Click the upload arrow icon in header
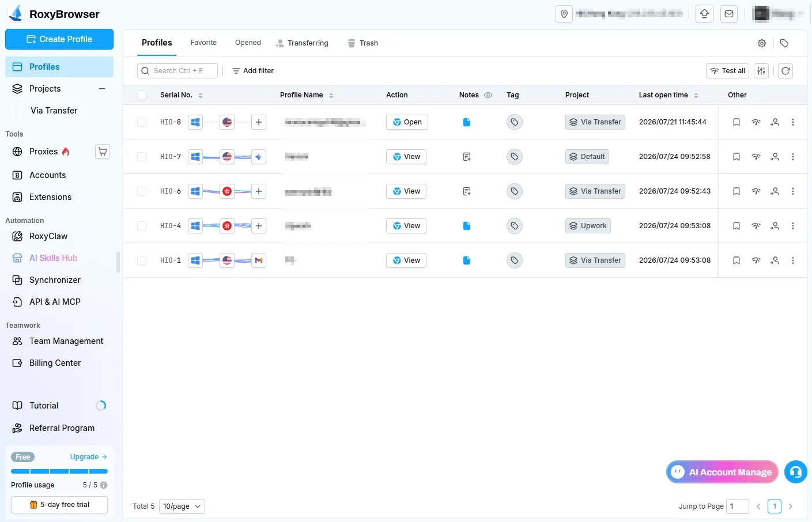This screenshot has width=812, height=522. [704, 14]
